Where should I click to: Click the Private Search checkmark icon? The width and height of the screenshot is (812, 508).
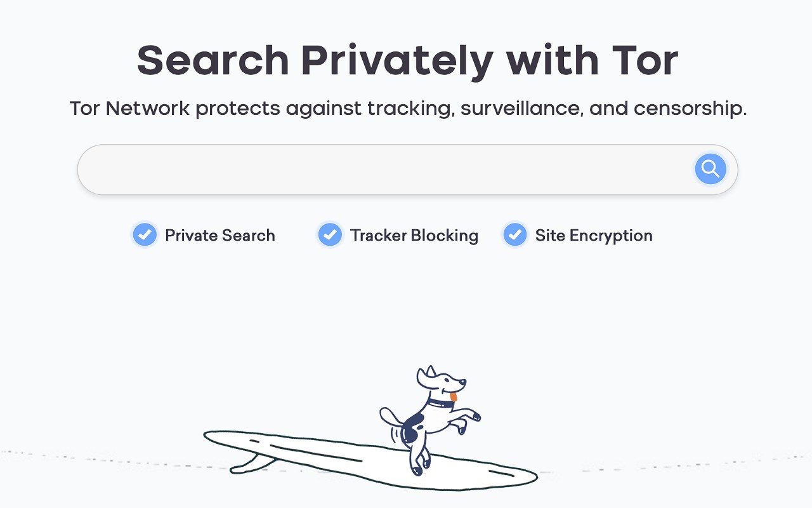tap(145, 235)
